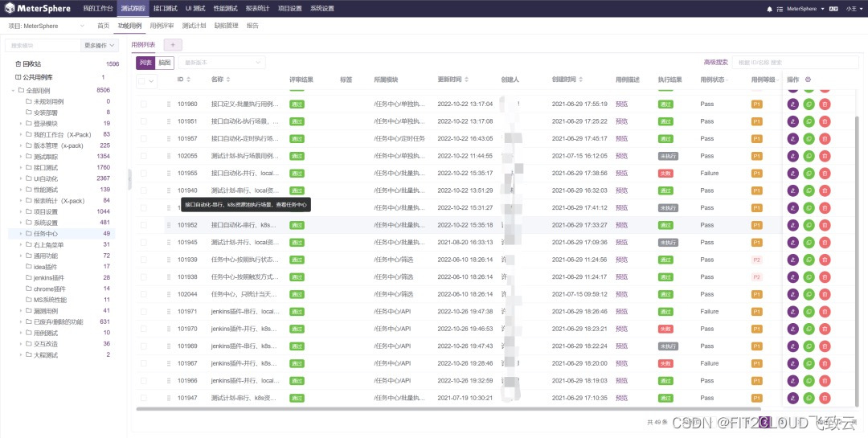Tick the checkbox for case 102055

[144, 156]
